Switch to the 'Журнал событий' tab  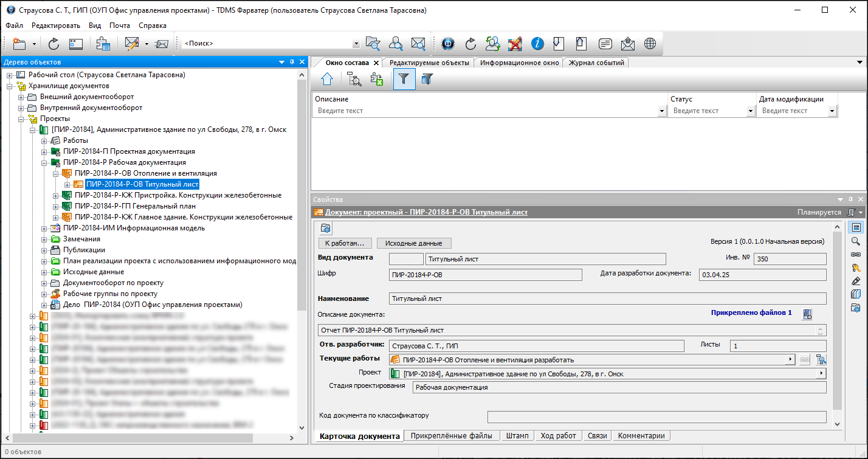[x=596, y=63]
